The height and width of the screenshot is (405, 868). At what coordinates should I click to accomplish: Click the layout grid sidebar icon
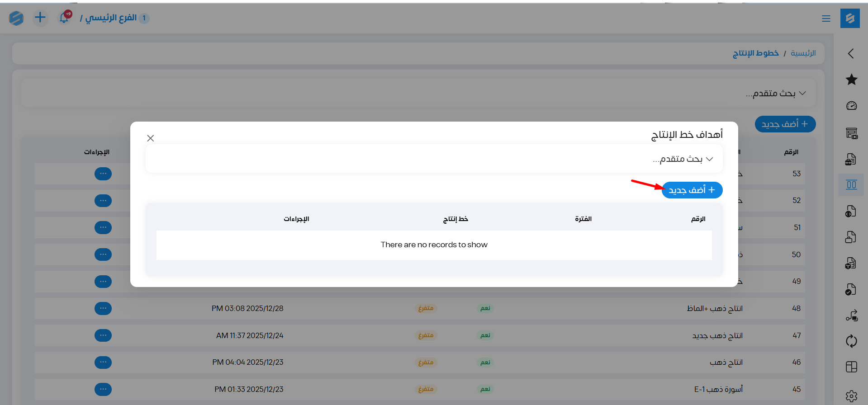(851, 367)
